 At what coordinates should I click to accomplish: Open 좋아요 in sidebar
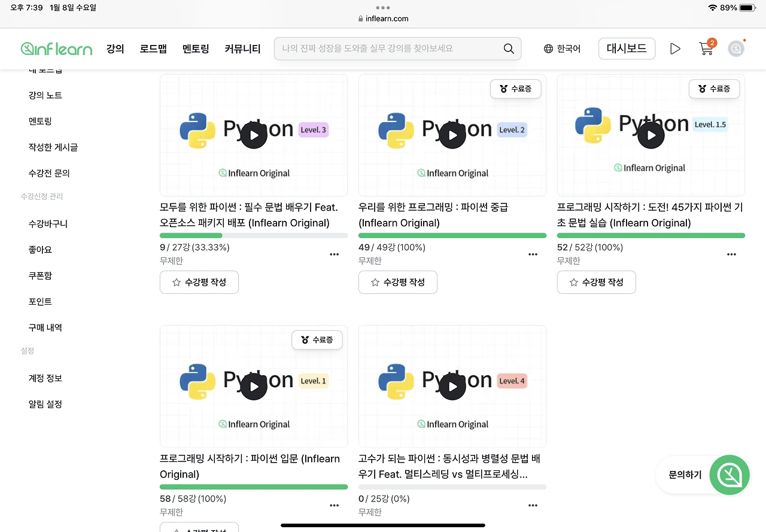pyautogui.click(x=41, y=250)
